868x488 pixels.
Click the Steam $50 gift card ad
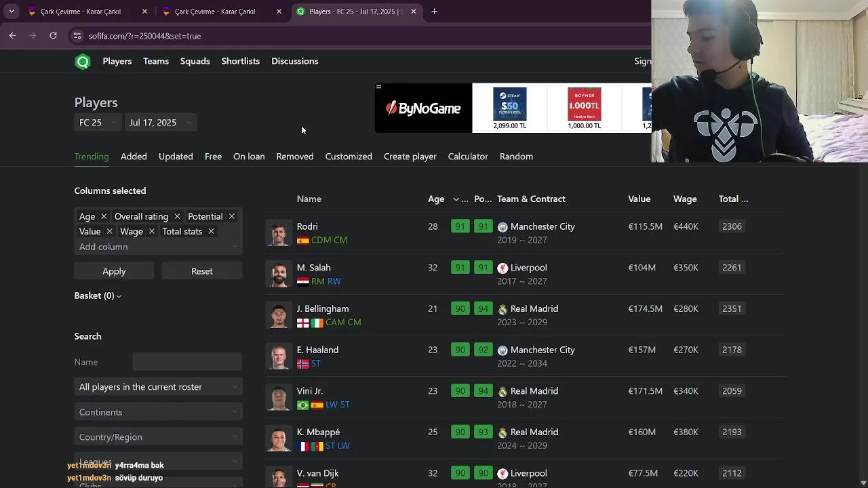tap(509, 108)
